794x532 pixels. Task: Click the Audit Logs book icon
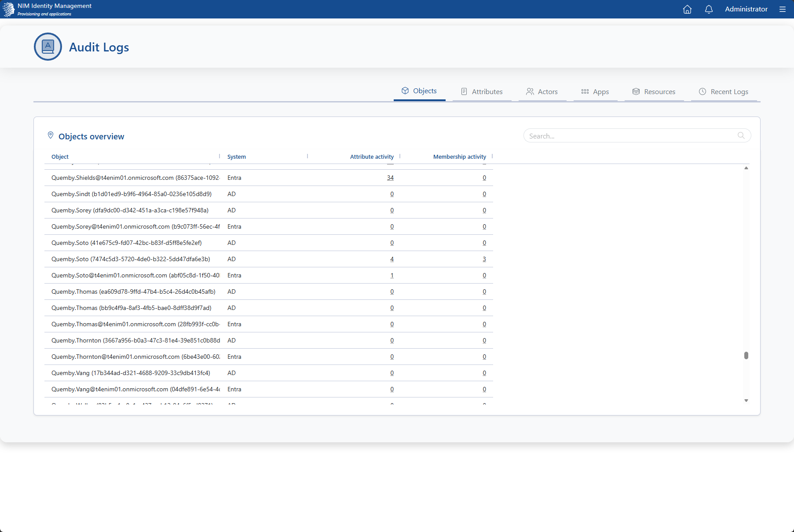click(48, 47)
